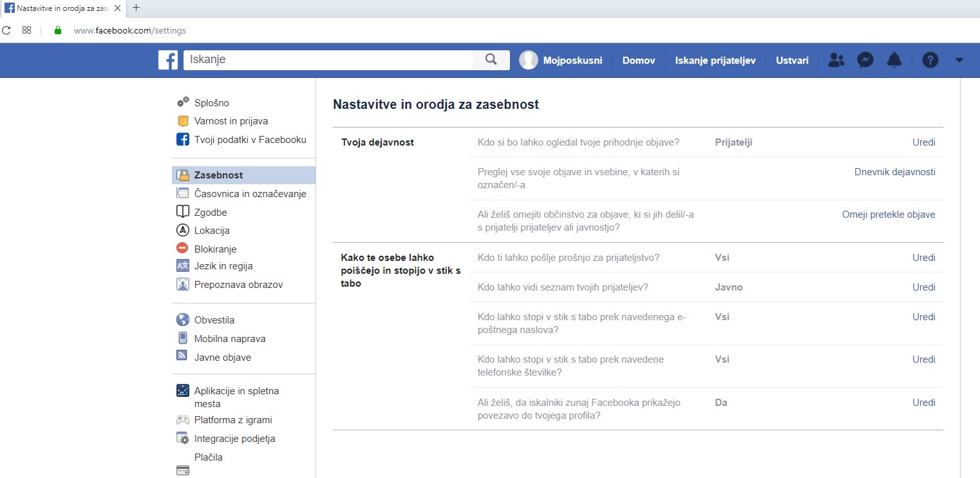Open a new browser tab
This screenshot has width=980, height=478.
coord(136,8)
